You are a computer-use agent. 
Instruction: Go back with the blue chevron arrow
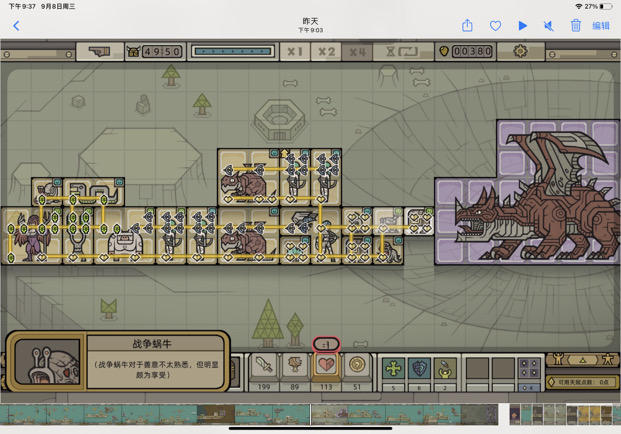coord(16,26)
